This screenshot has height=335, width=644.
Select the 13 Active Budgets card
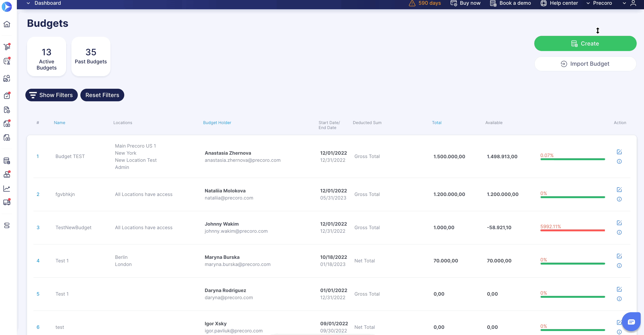(46, 56)
